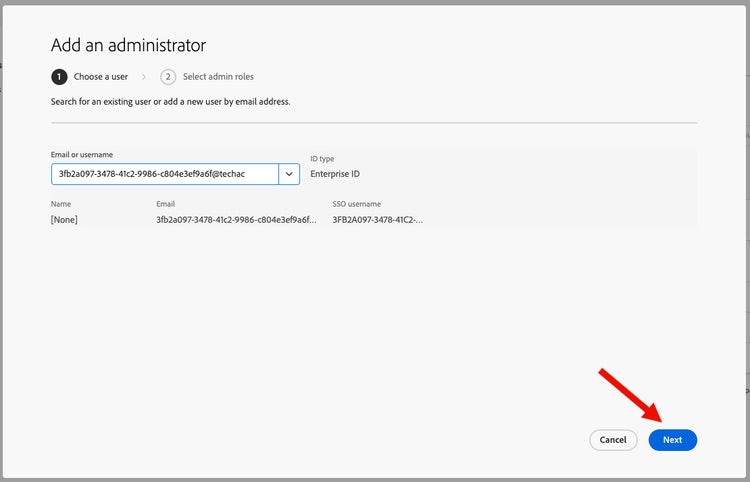Click the Enterprise ID value
The image size is (750, 482).
click(x=335, y=174)
